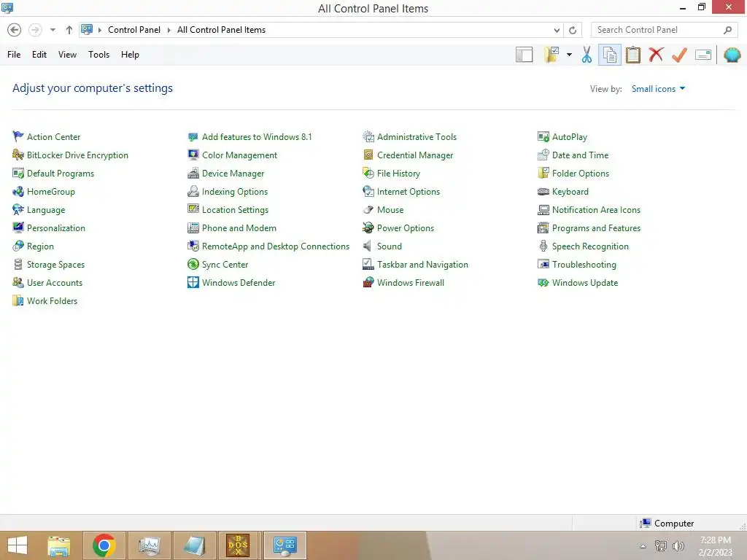Screen dimensions: 747x560
Task: Click the orange checkmark Properties icon
Action: (x=679, y=55)
